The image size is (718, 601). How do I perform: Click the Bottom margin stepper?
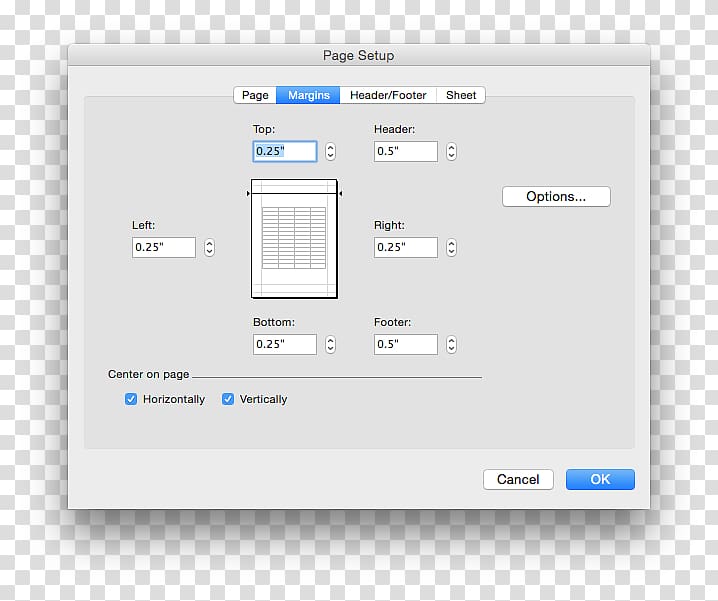point(330,344)
